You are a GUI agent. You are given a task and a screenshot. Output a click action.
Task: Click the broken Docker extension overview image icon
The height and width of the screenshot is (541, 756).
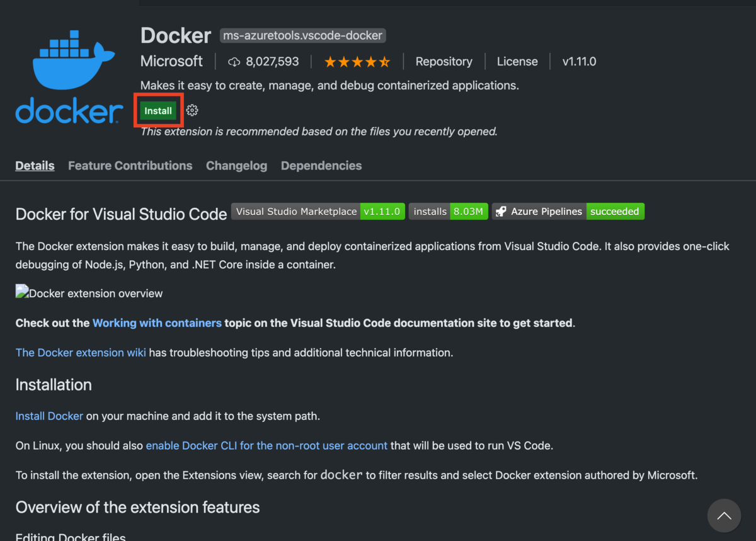point(21,290)
